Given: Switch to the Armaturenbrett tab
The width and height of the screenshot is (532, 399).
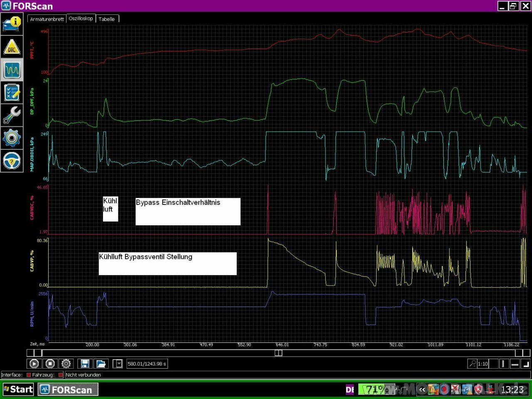Looking at the screenshot, I should [x=47, y=19].
